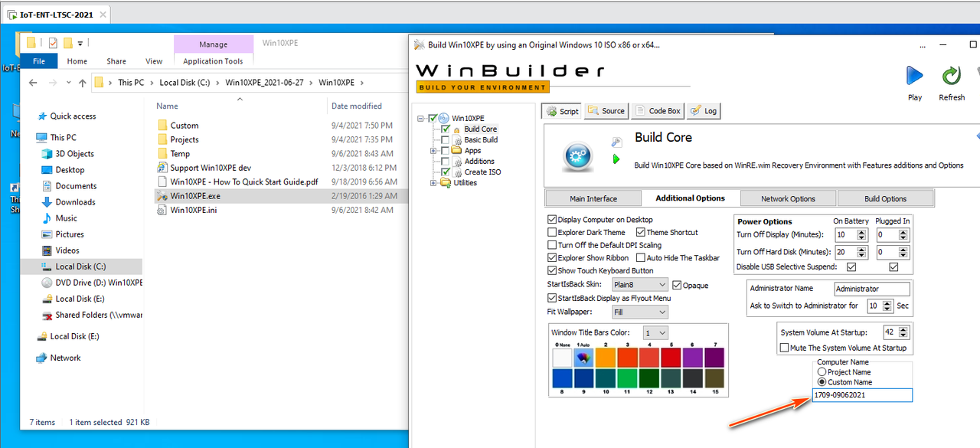Open the Share ribbon tab in Explorer
The height and width of the screenshot is (448, 980).
[x=116, y=61]
